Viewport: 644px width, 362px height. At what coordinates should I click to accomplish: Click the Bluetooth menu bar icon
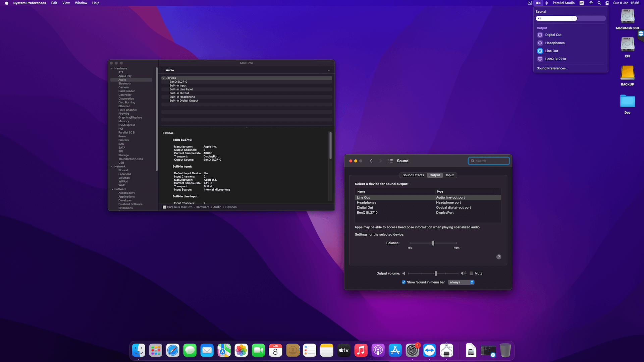546,3
